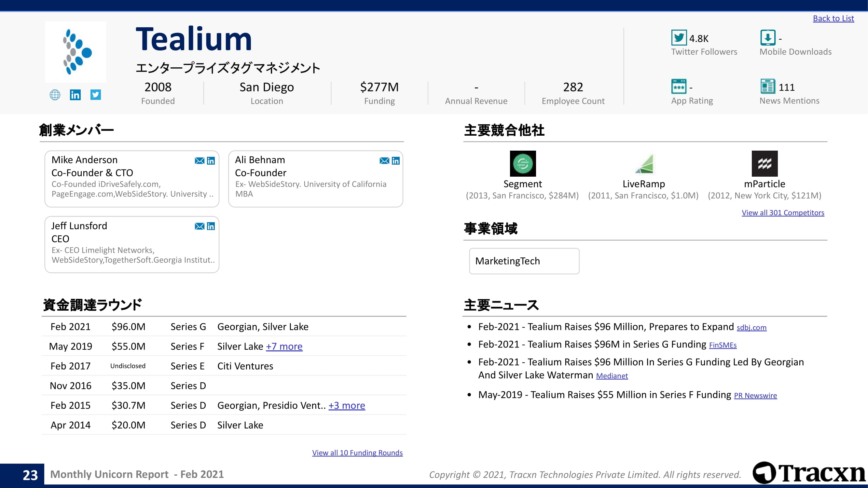Open Jeff Lunsford's LinkedIn icon

coord(211,226)
